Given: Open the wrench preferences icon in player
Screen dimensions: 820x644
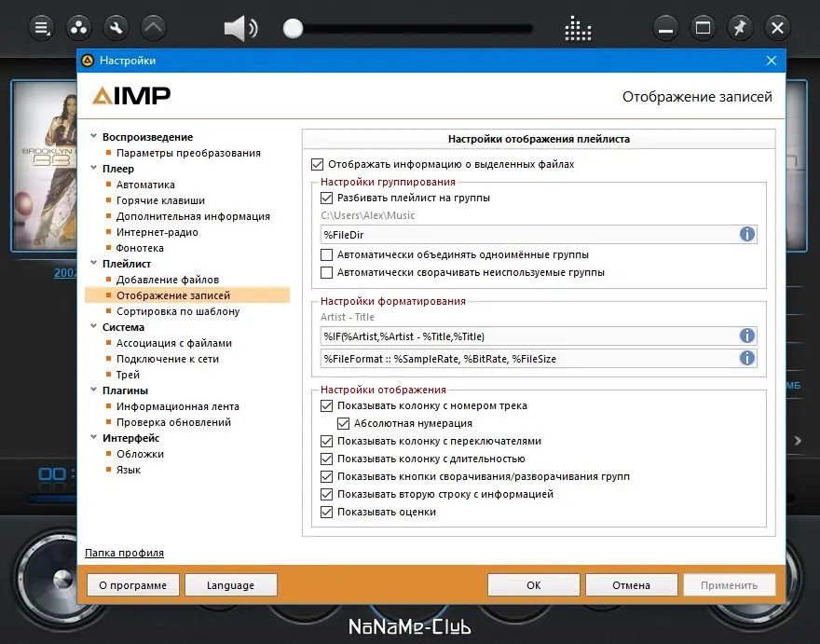Looking at the screenshot, I should point(116,27).
